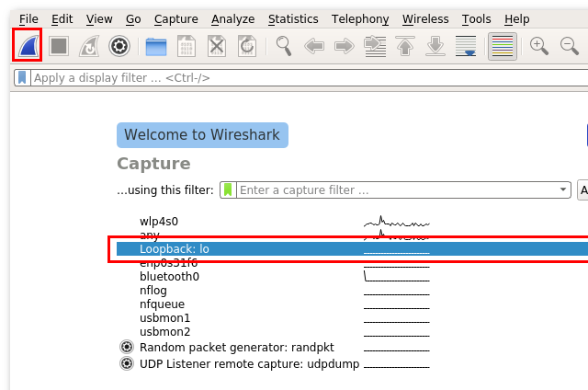Select the bluetooth0 interface
This screenshot has height=390, width=588.
(169, 277)
